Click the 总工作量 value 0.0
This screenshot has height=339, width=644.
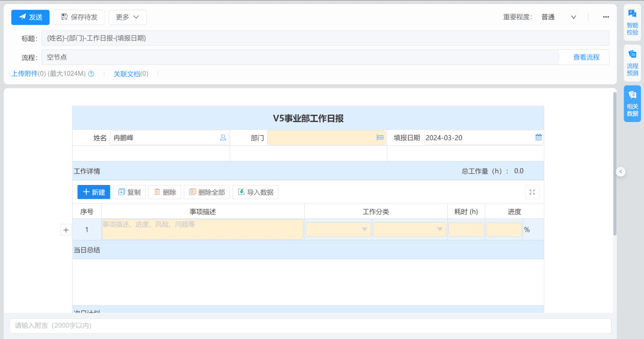pos(518,171)
